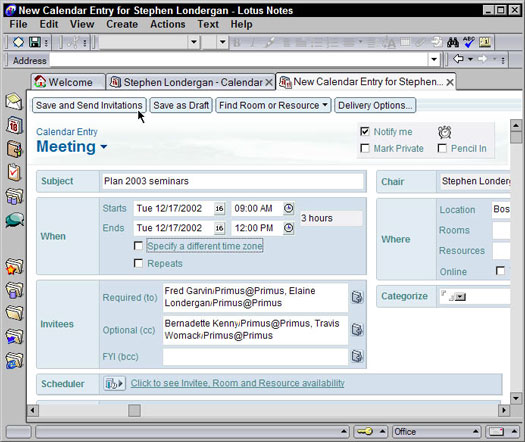Open the font name dropdown in toolbar
This screenshot has height=442, width=525.
tap(194, 42)
